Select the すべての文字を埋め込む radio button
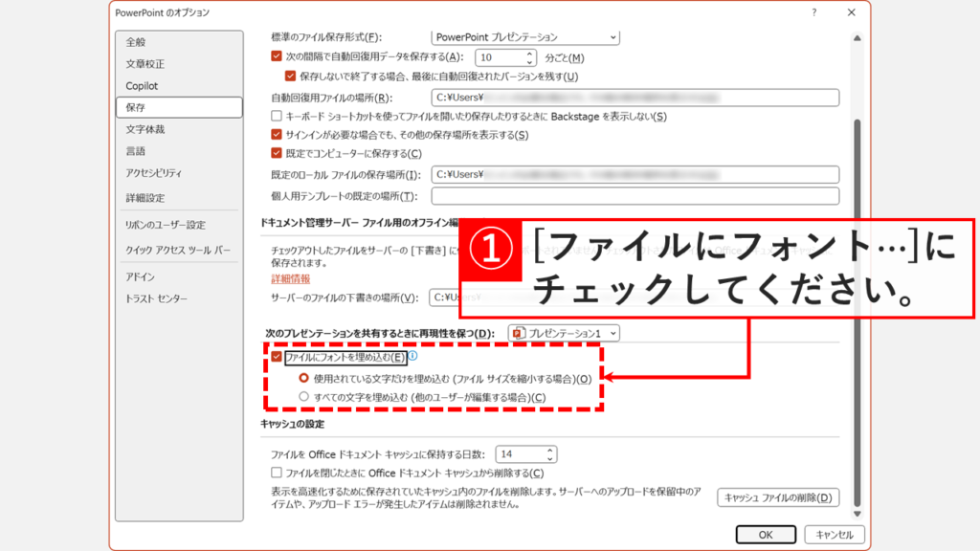 pyautogui.click(x=303, y=397)
